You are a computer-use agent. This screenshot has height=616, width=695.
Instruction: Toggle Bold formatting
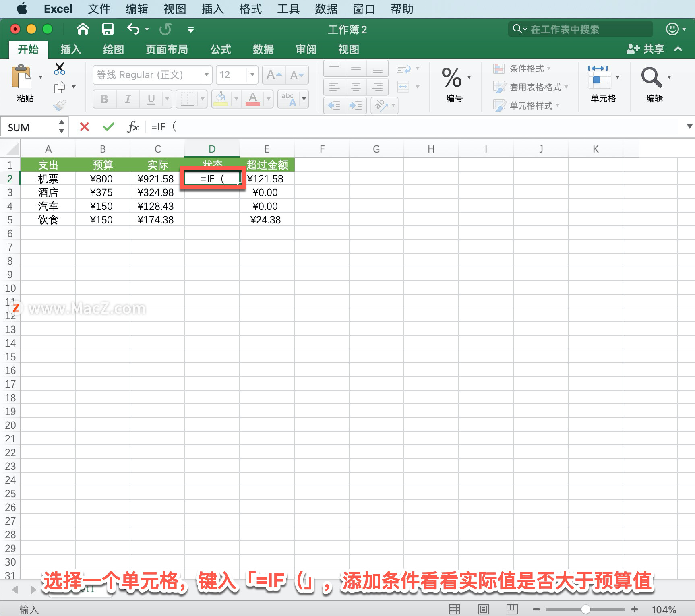(105, 99)
